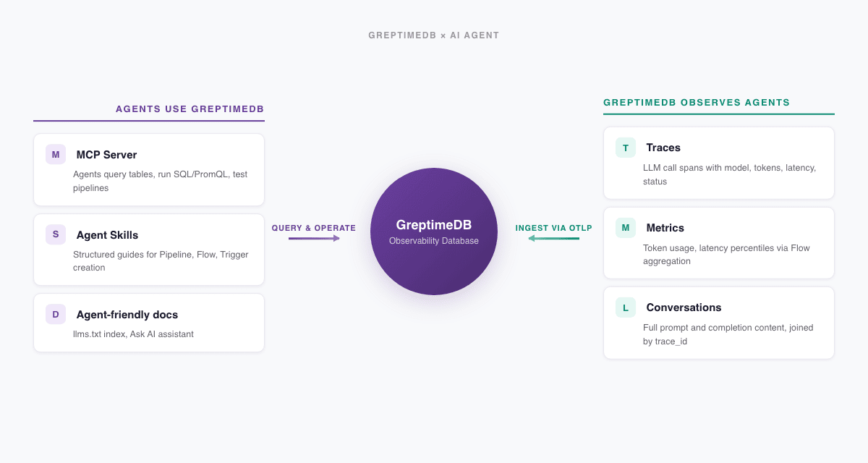Viewport: 868px width, 463px height.
Task: Click the Agent Skills 'S' icon
Action: pos(56,234)
